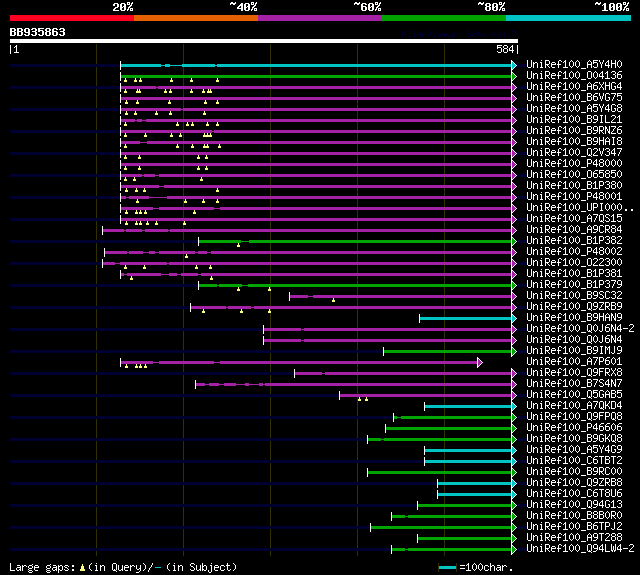This screenshot has height=575, width=640.
Task: Select the UniRef100_A5Y4G8 label
Action: point(574,109)
